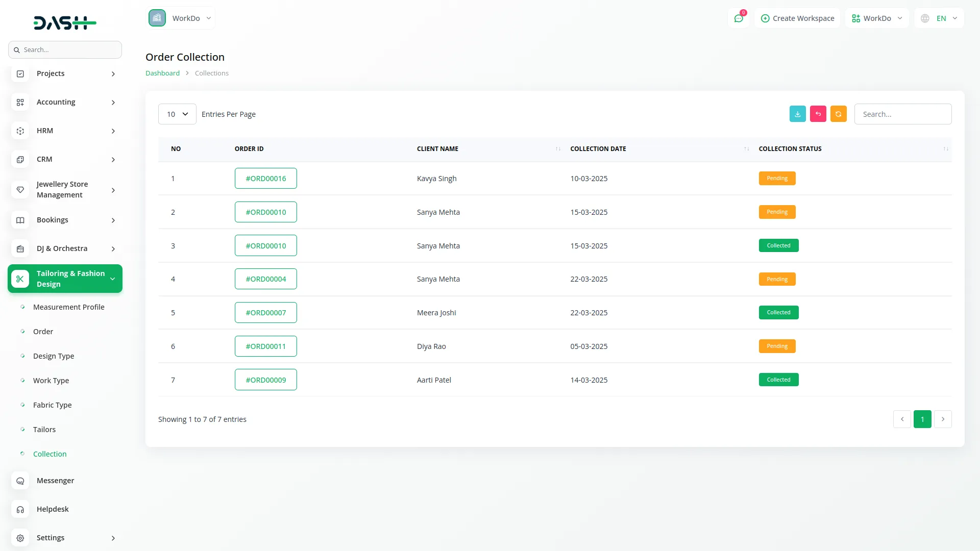The height and width of the screenshot is (551, 980).
Task: Click the sidebar Search field
Action: (x=65, y=49)
